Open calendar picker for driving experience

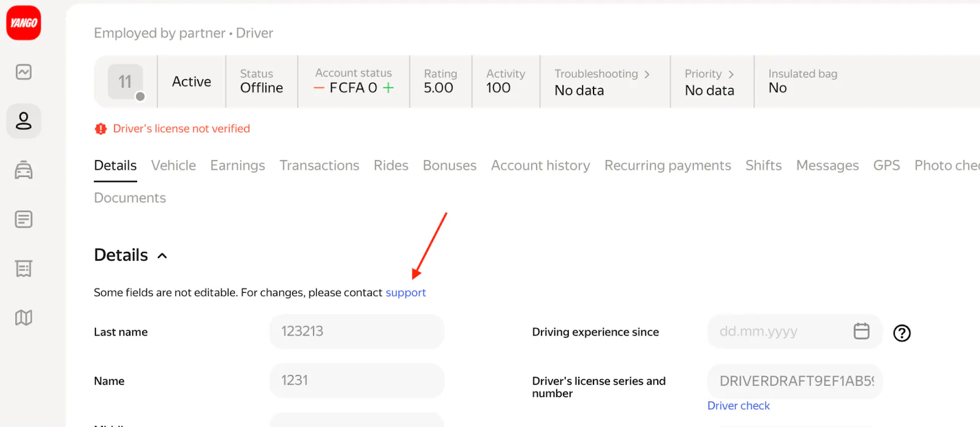(x=862, y=331)
